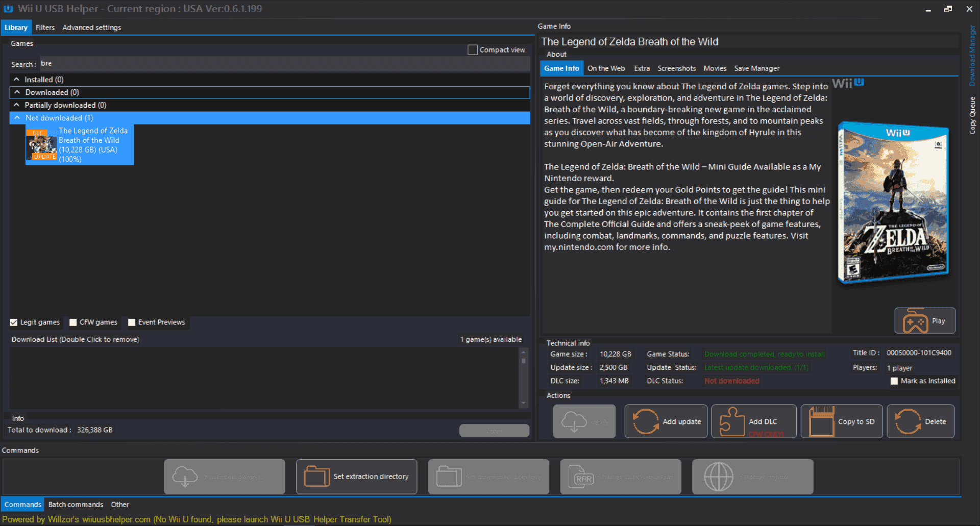Screen dimensions: 980x526
Task: Check the Event Previews checkbox
Action: tap(132, 322)
